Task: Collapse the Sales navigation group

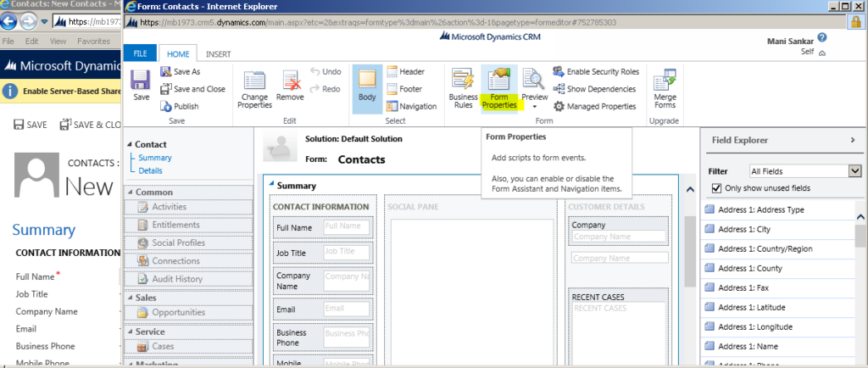Action: [131, 298]
